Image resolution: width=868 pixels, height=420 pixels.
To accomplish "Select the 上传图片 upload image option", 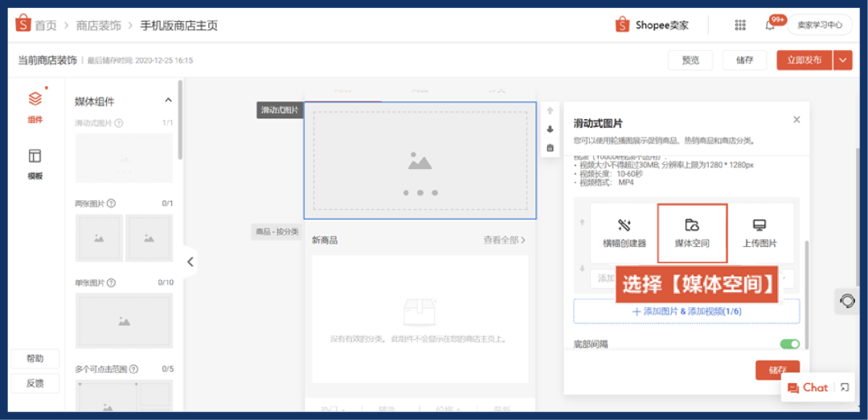I will (x=759, y=233).
